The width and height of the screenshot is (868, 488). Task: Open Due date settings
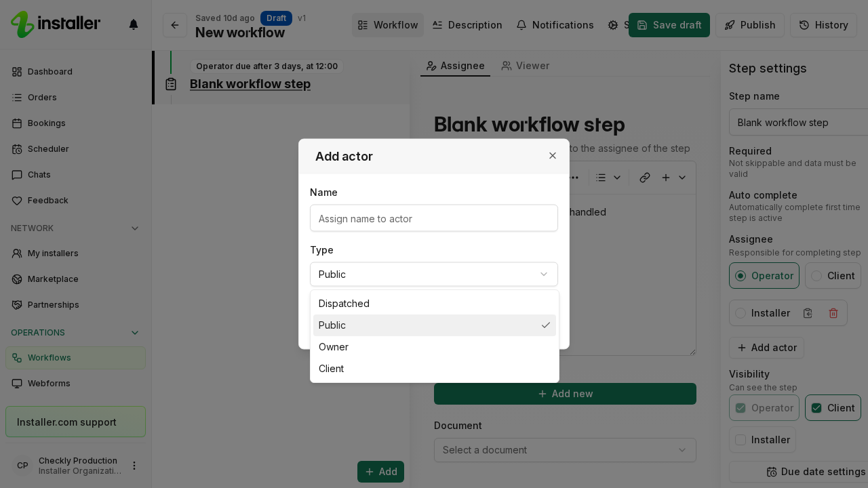[x=799, y=472]
